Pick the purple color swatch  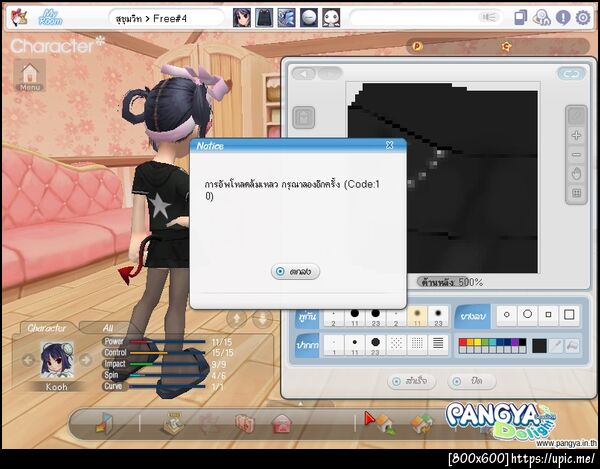tap(515, 342)
